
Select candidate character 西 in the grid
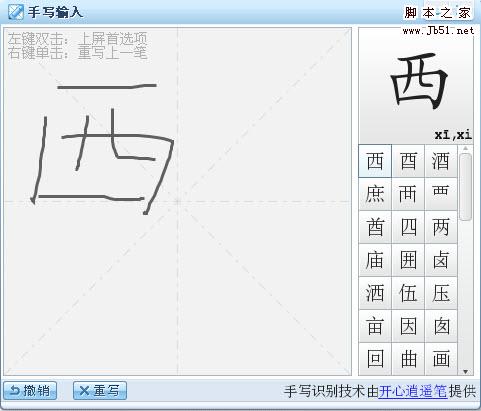coord(375,161)
